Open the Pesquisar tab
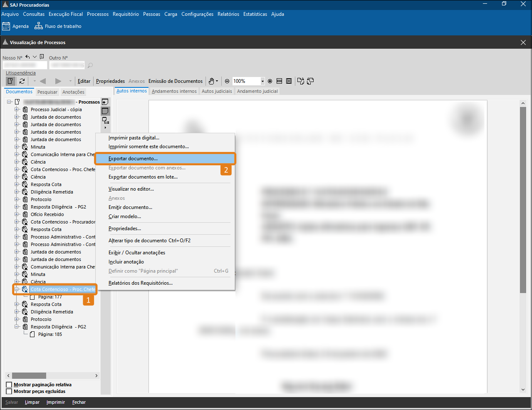 [x=47, y=92]
